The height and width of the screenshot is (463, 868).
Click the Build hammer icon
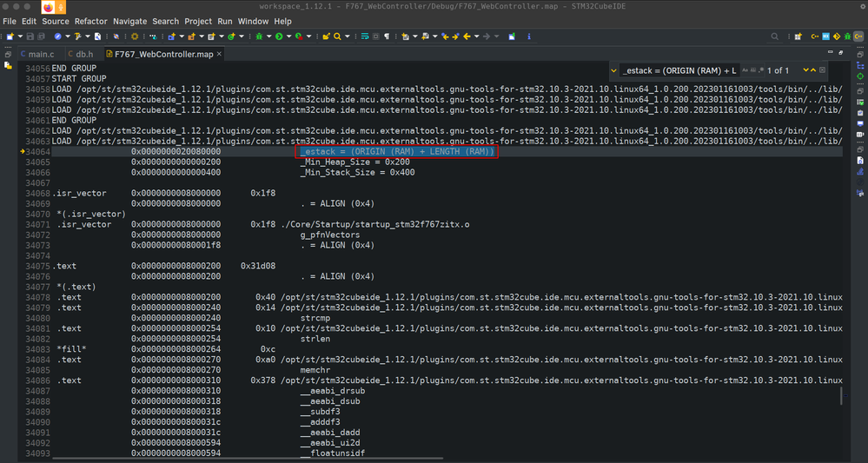78,36
